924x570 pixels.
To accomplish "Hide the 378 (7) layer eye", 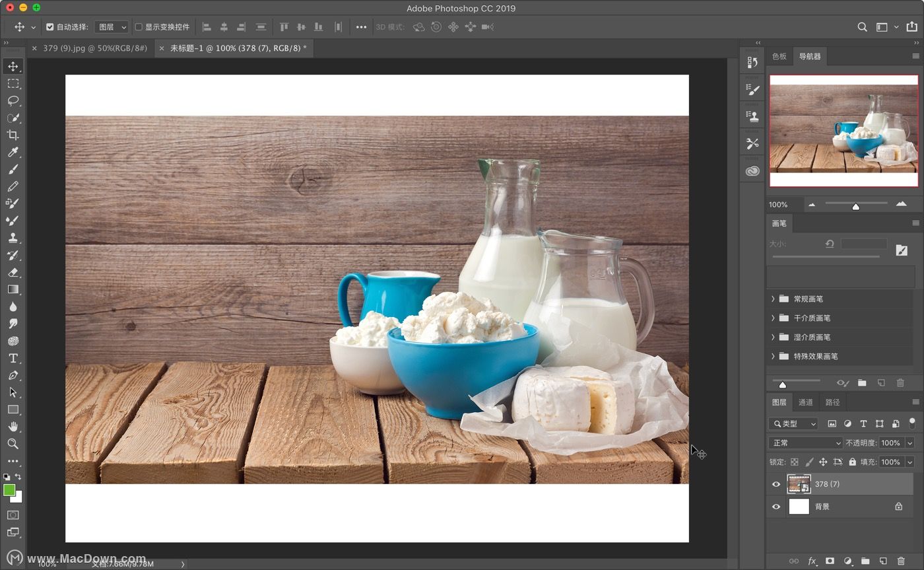I will 776,484.
